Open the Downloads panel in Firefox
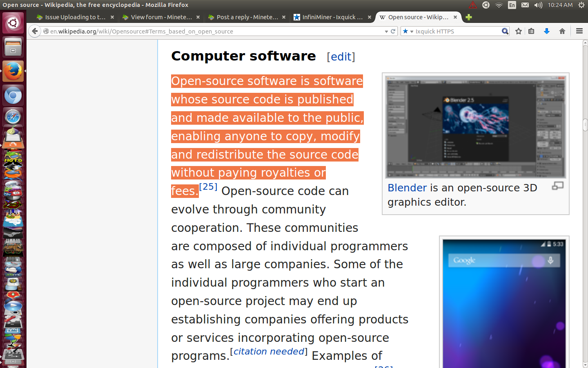 546,31
